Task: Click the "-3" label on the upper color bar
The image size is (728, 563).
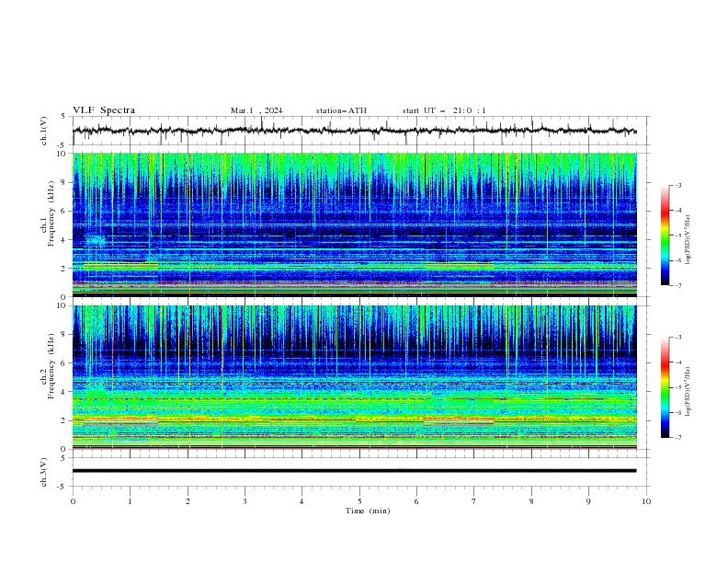Action: [677, 185]
